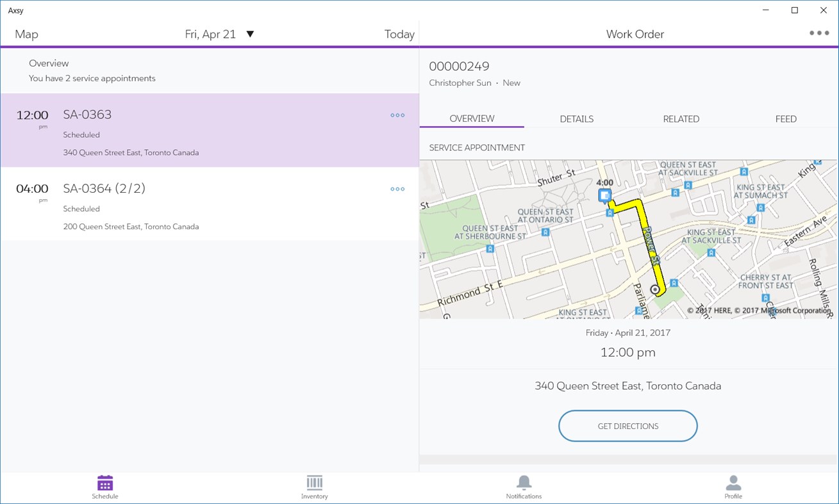
Task: Open the more-options menu for SA-0363
Action: pyautogui.click(x=397, y=115)
